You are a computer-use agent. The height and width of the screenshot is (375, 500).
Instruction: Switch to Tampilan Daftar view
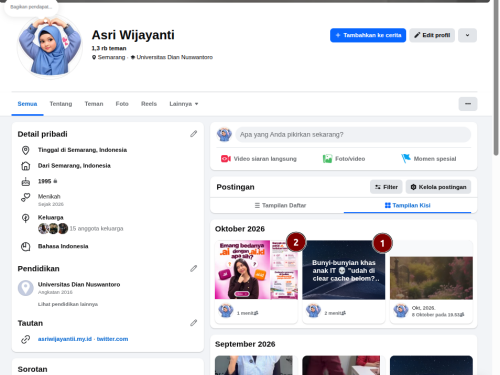[x=280, y=205]
